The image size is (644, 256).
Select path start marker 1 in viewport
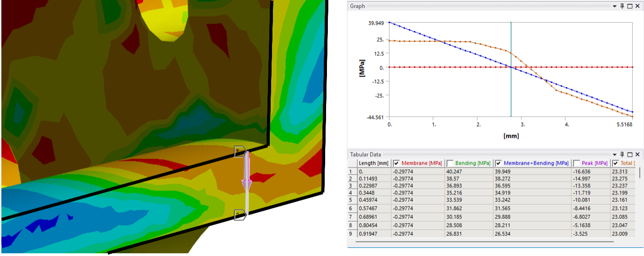[x=240, y=151]
